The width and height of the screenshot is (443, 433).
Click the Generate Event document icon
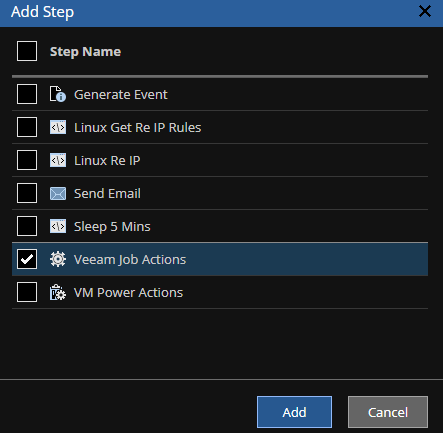58,94
